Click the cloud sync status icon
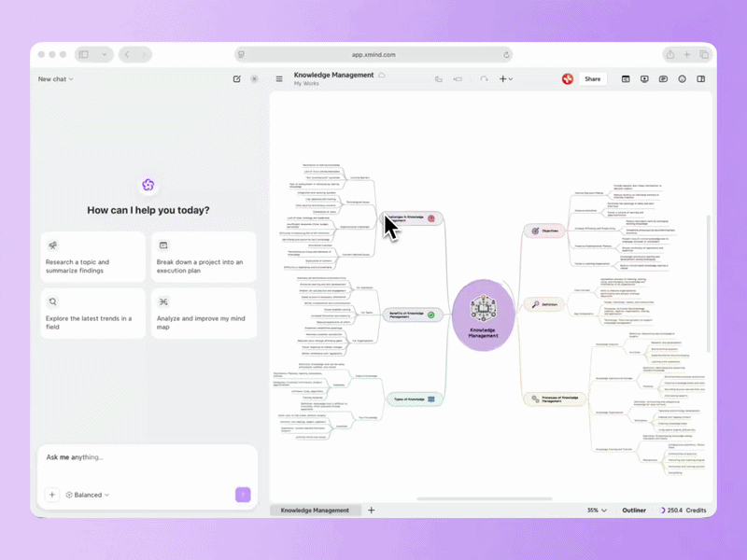This screenshot has width=747, height=560. pos(382,76)
